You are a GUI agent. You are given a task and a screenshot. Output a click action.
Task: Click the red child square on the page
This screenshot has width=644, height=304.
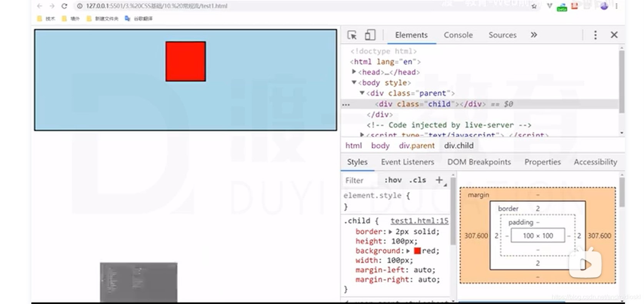(x=185, y=61)
